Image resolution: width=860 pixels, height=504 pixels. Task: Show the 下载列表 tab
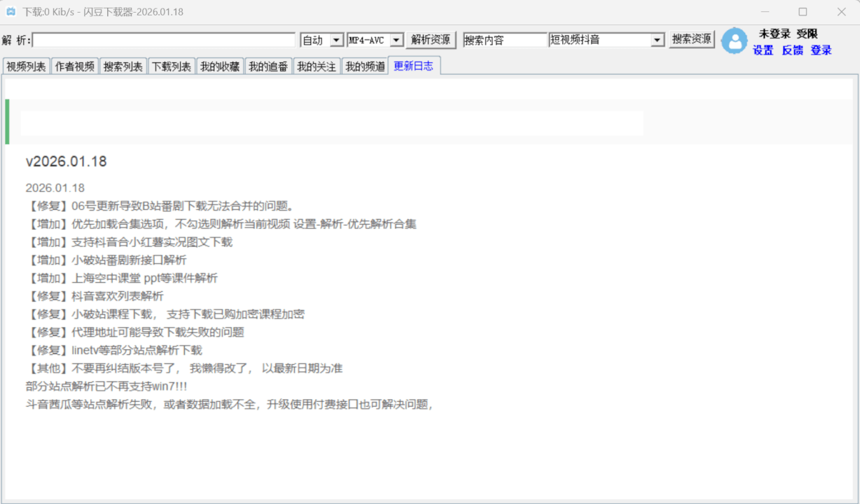tap(172, 66)
